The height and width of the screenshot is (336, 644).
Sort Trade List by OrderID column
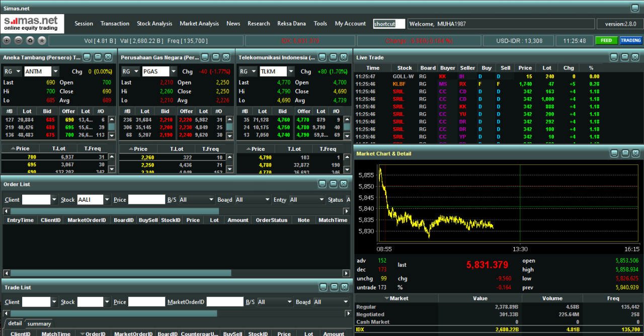point(93,334)
